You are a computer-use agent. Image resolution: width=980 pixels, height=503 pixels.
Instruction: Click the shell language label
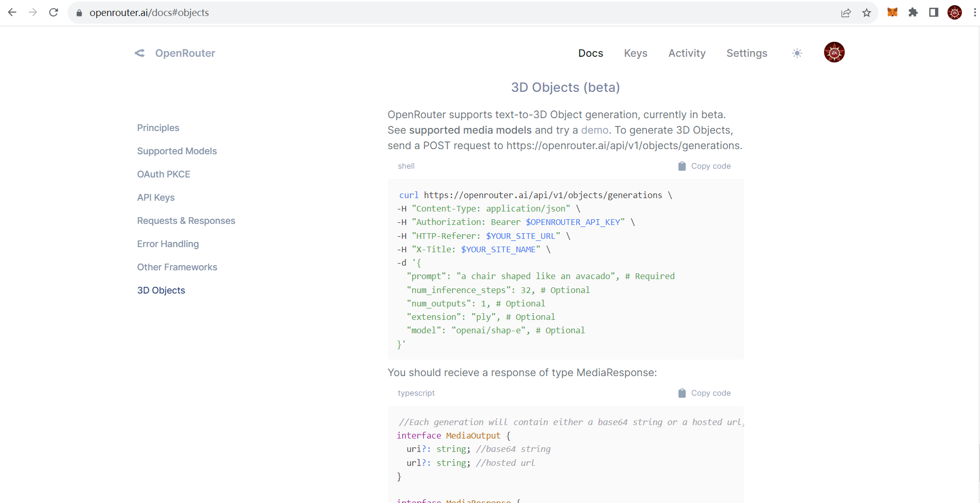(406, 166)
